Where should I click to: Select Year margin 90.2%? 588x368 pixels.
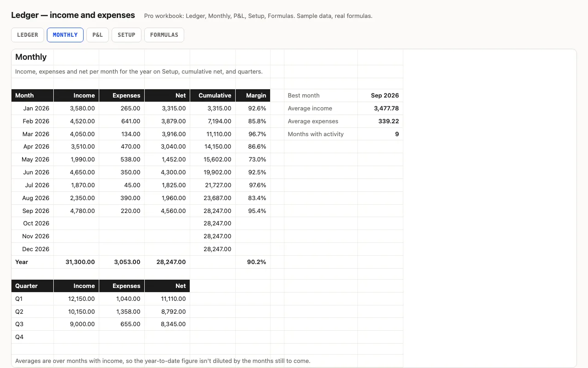coord(253,262)
